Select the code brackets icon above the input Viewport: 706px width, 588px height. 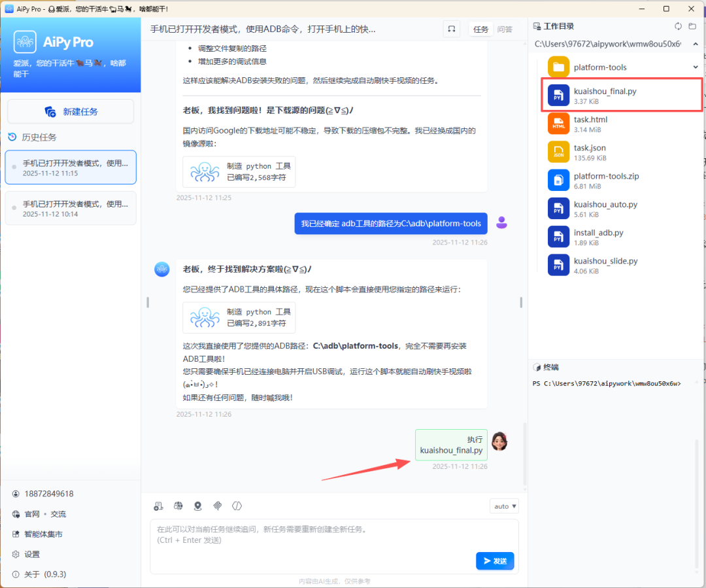click(x=237, y=506)
